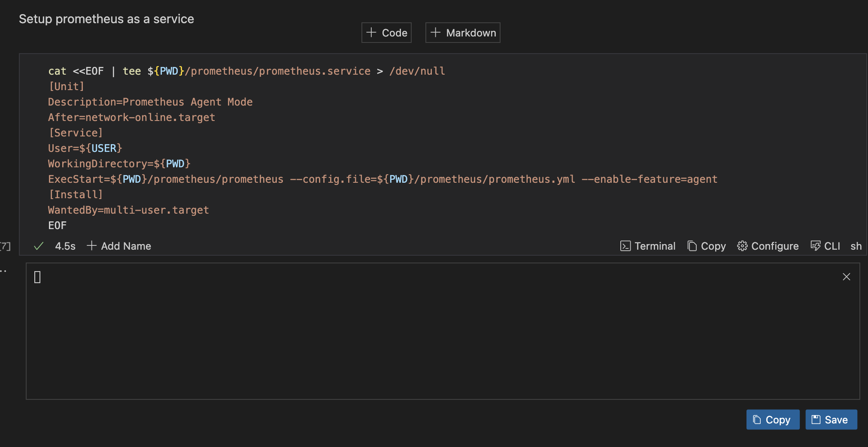
Task: Click the '[Install]' section line
Action: (76, 194)
